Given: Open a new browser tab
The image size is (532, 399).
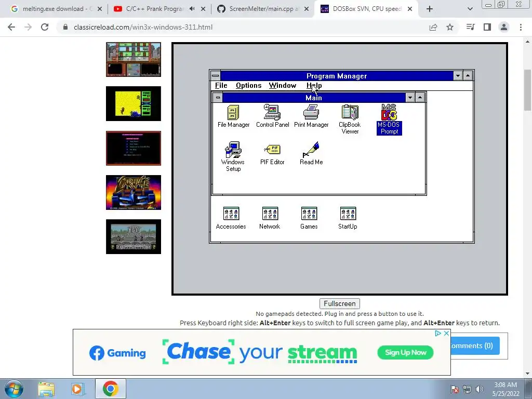Looking at the screenshot, I should tap(430, 9).
